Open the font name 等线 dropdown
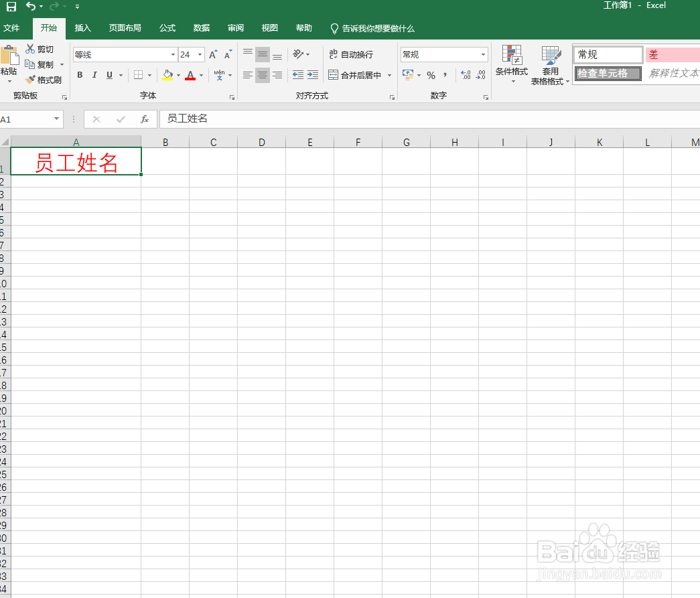This screenshot has height=598, width=700. [173, 54]
